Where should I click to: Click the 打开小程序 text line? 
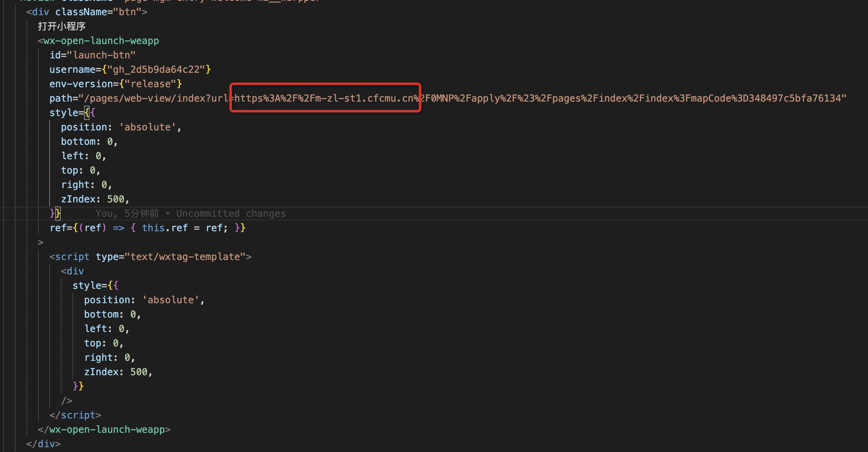62,26
